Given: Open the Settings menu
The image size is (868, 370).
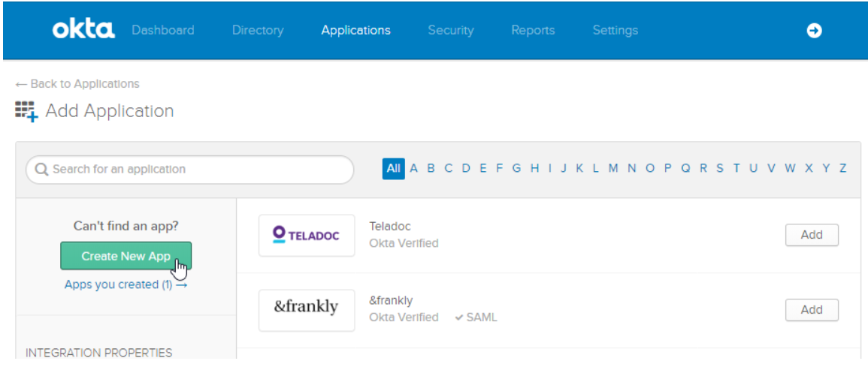Looking at the screenshot, I should 615,30.
